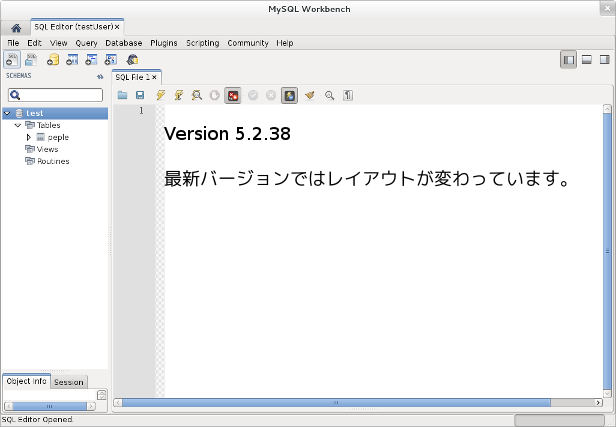Click the "SQL Editor Opened." status text
The width and height of the screenshot is (616, 427).
tap(37, 420)
